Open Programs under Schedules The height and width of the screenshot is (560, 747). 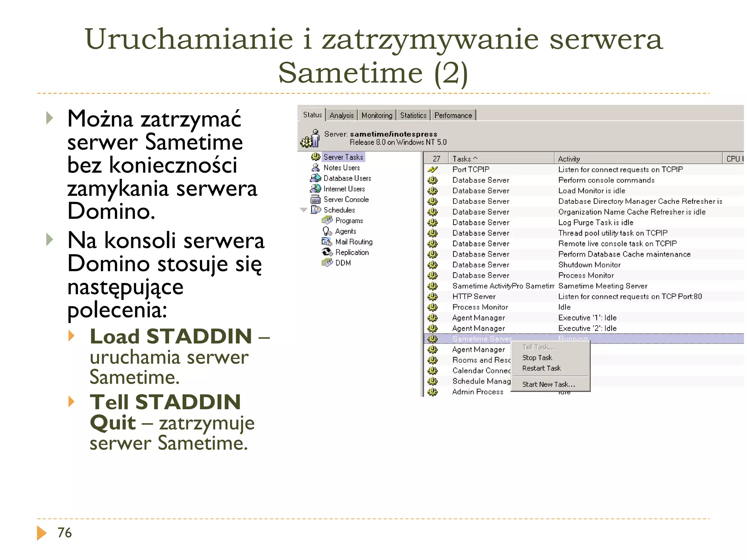pos(349,221)
